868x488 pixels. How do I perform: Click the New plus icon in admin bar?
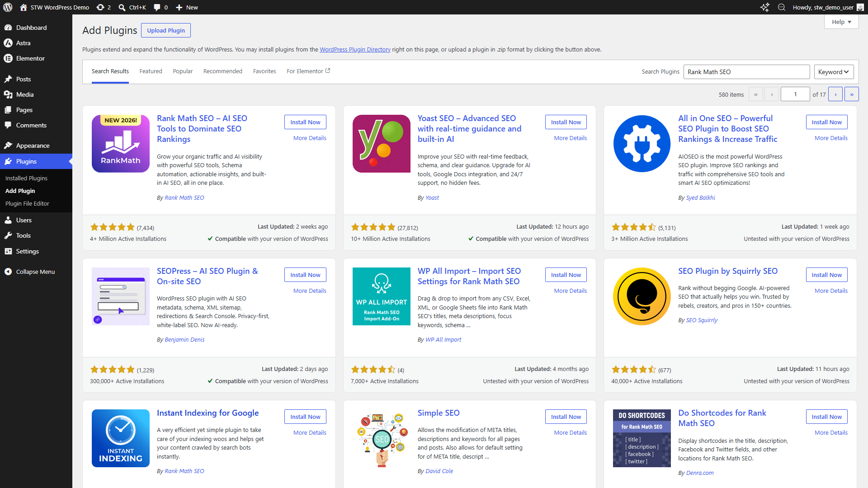point(179,7)
